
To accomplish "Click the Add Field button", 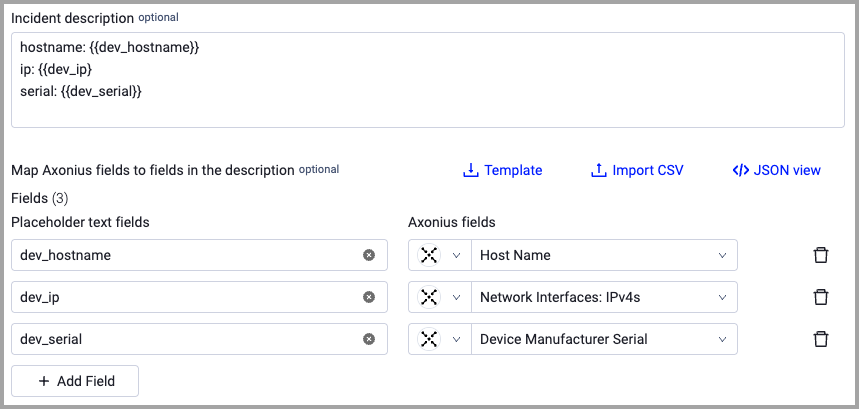I will pos(75,381).
